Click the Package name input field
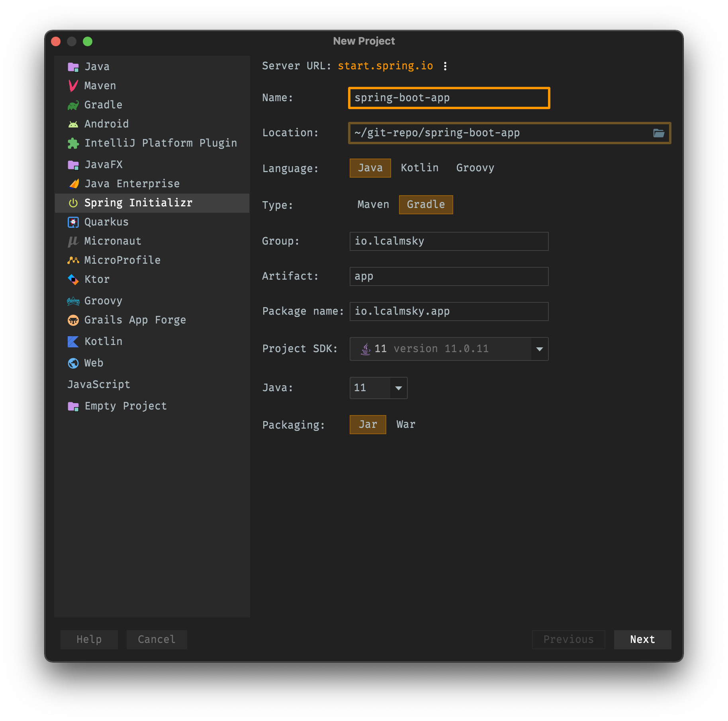This screenshot has width=728, height=721. tap(449, 312)
